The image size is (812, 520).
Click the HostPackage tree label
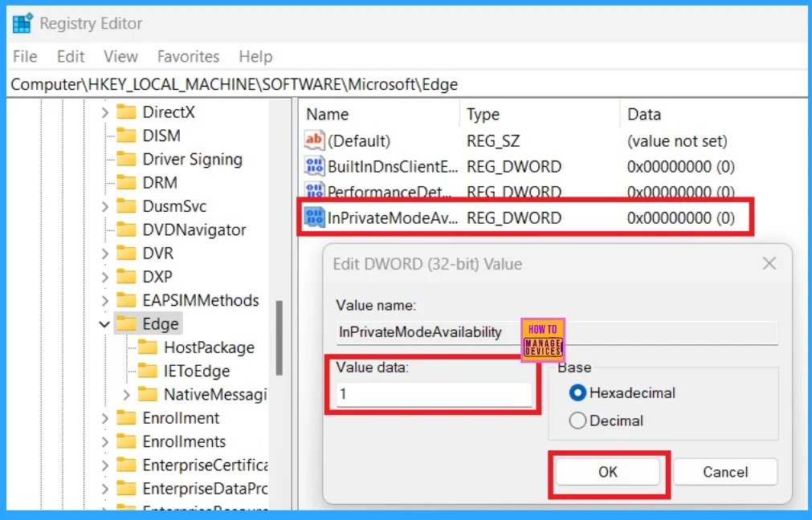click(209, 347)
